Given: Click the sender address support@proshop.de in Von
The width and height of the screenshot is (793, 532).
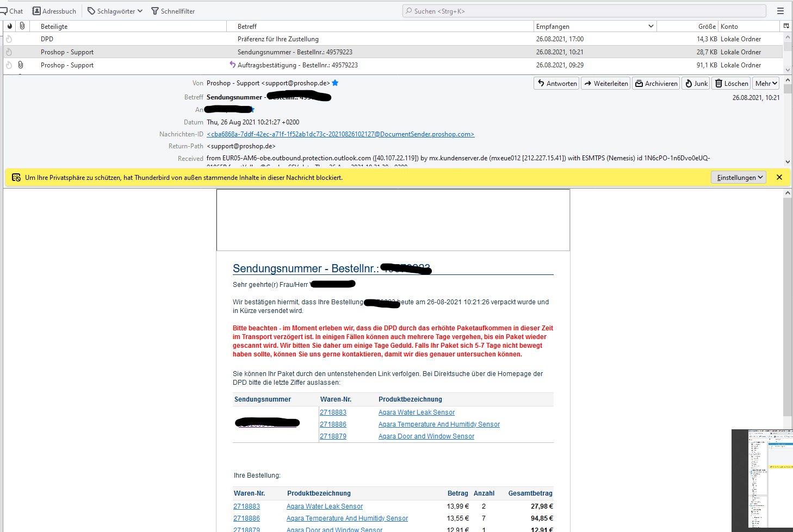Looking at the screenshot, I should (295, 83).
